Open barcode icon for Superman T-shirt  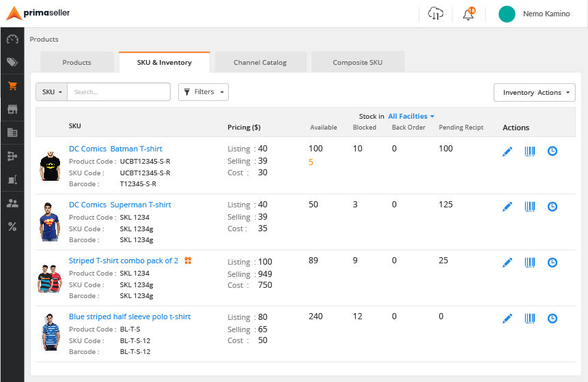click(x=529, y=207)
